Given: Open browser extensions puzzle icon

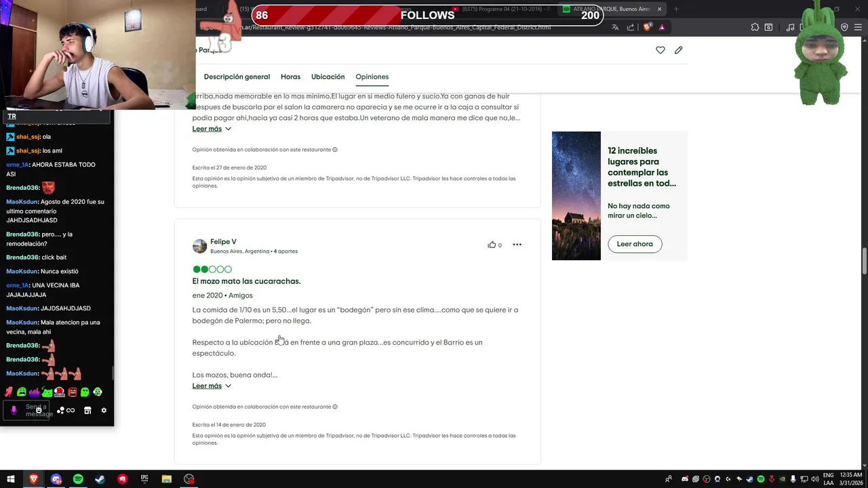Looking at the screenshot, I should 755,27.
